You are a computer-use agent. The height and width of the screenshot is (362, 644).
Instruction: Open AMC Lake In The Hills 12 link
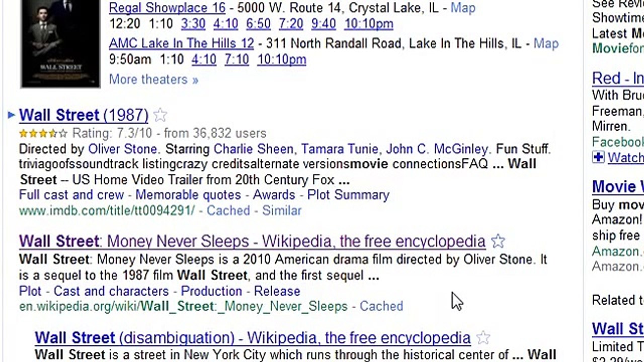182,44
